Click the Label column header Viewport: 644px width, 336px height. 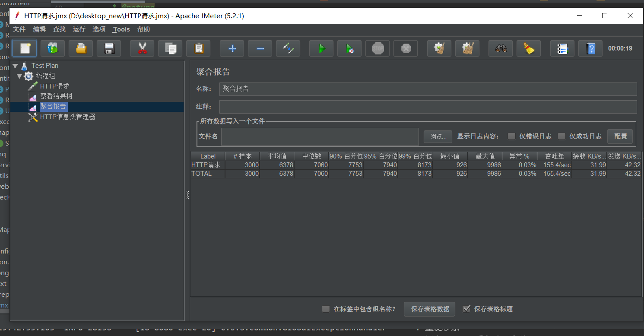(x=208, y=156)
